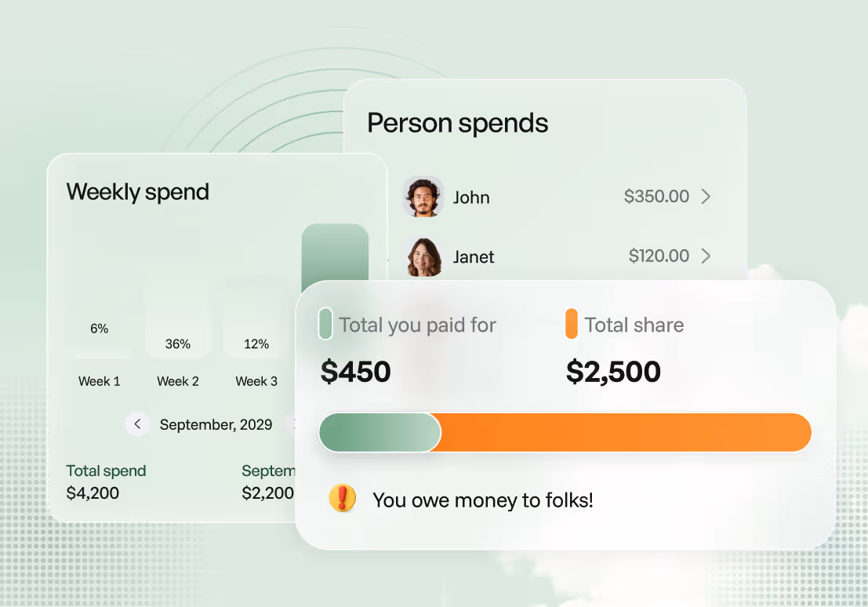Viewport: 868px width, 607px height.
Task: Click the 'You owe money to folks!' message
Action: click(484, 500)
